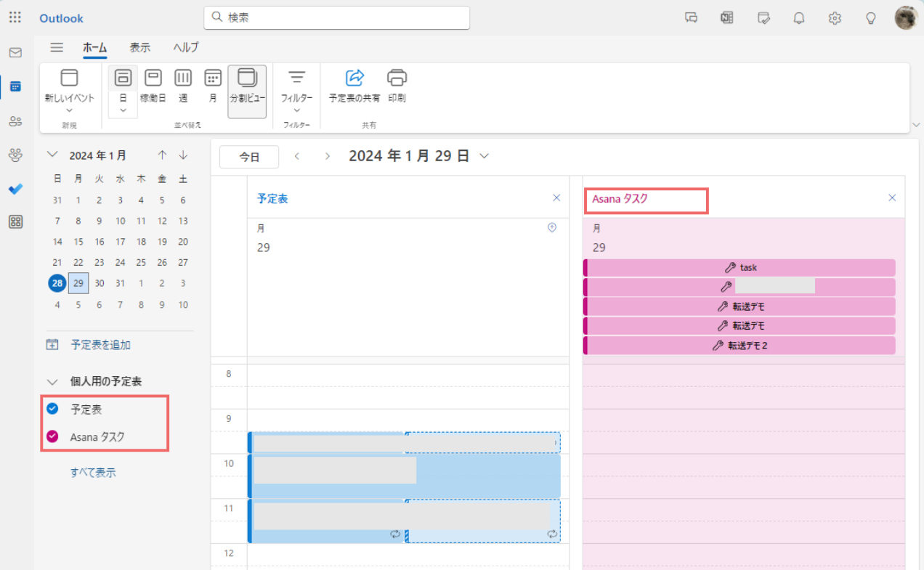Viewport: 924px width, 570px height.
Task: Print the calendar (印刷)
Action: pyautogui.click(x=397, y=86)
